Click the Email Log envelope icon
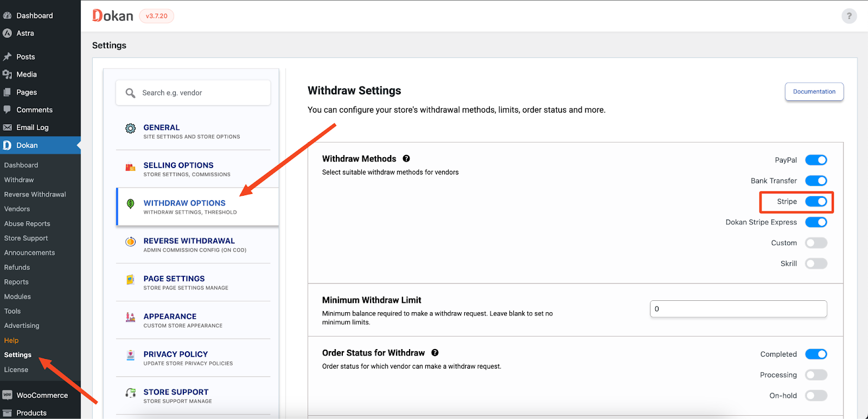The image size is (868, 419). [8, 127]
